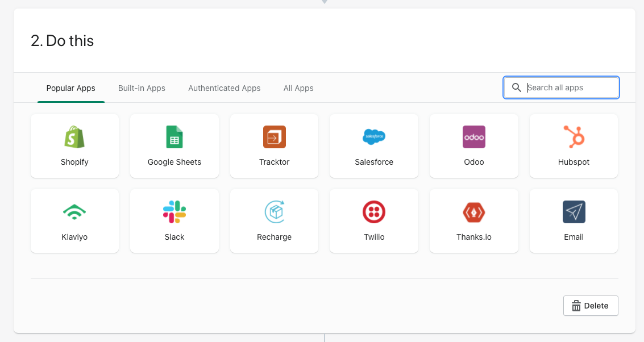Viewport: 644px width, 342px height.
Task: Click the Google Sheets label text
Action: [x=174, y=162]
